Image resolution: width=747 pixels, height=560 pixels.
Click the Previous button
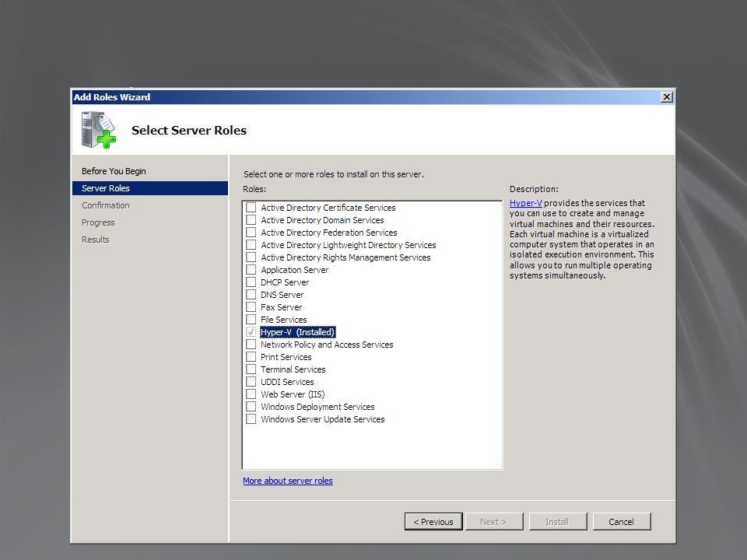click(x=433, y=521)
